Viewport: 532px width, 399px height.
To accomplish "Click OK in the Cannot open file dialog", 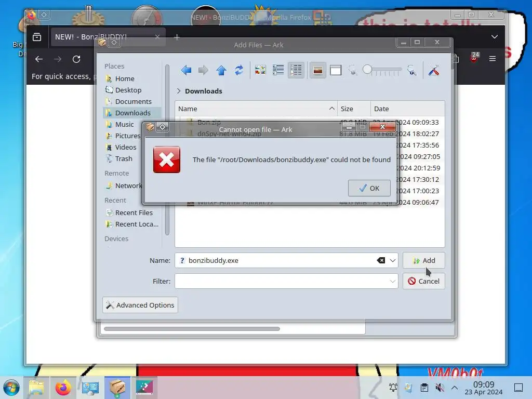I will click(x=369, y=188).
